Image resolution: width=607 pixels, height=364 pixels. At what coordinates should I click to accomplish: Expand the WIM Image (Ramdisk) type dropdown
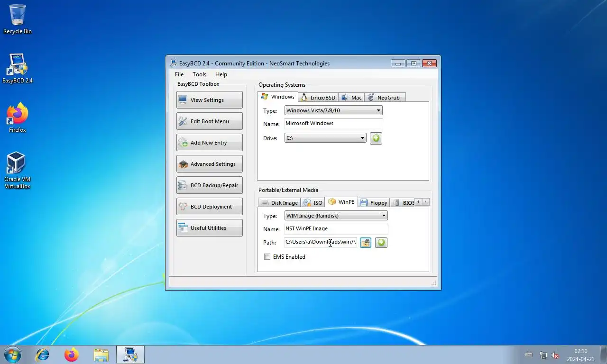pos(336,216)
